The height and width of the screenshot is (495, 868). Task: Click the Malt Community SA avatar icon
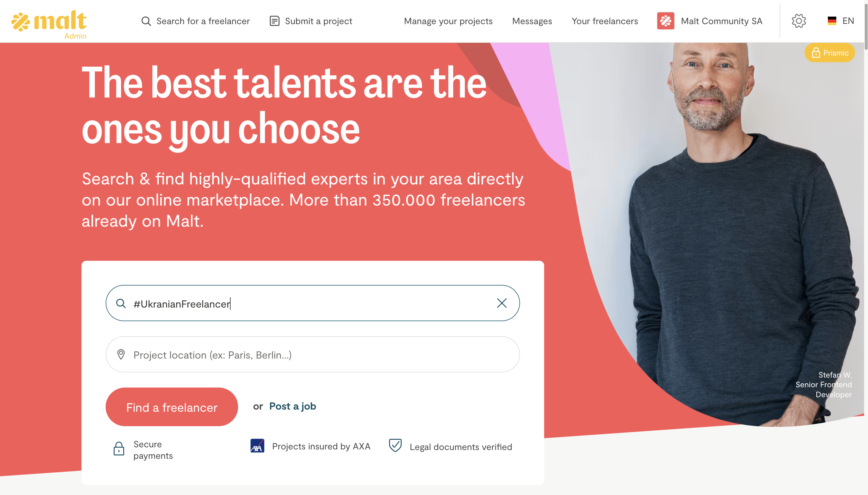[x=665, y=21]
